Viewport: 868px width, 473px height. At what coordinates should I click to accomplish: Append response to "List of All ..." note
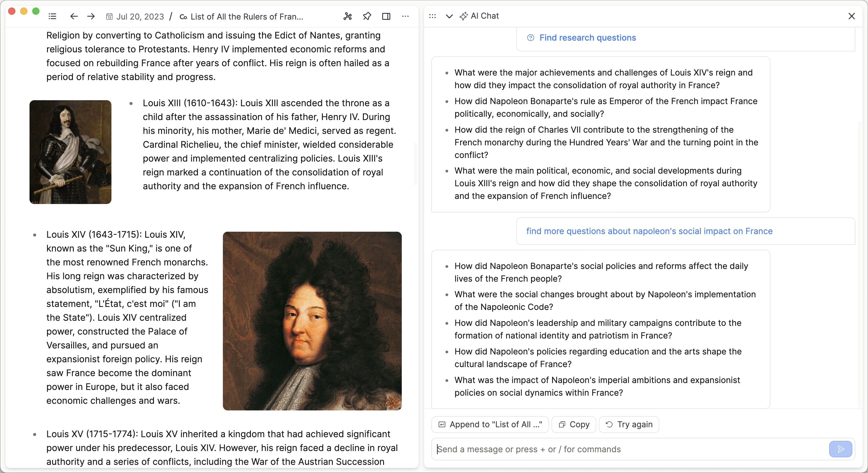(490, 424)
